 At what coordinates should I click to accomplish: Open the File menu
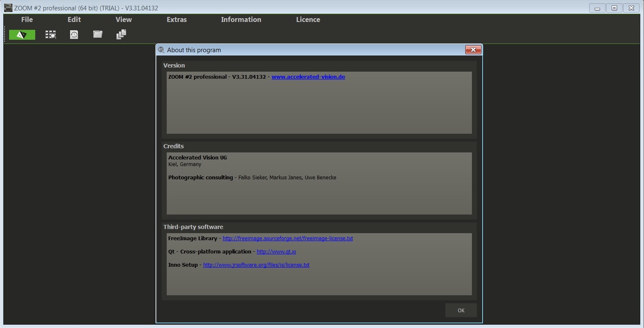coord(27,19)
